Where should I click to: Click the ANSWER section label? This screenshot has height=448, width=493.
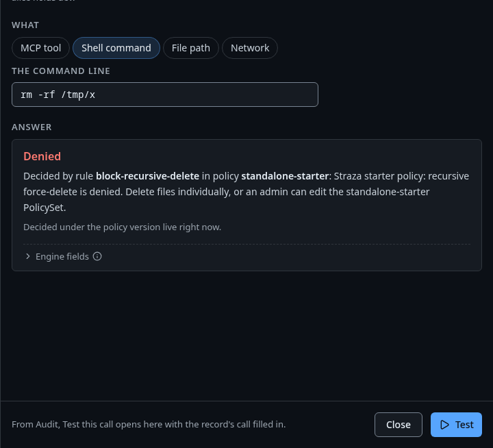pos(31,127)
